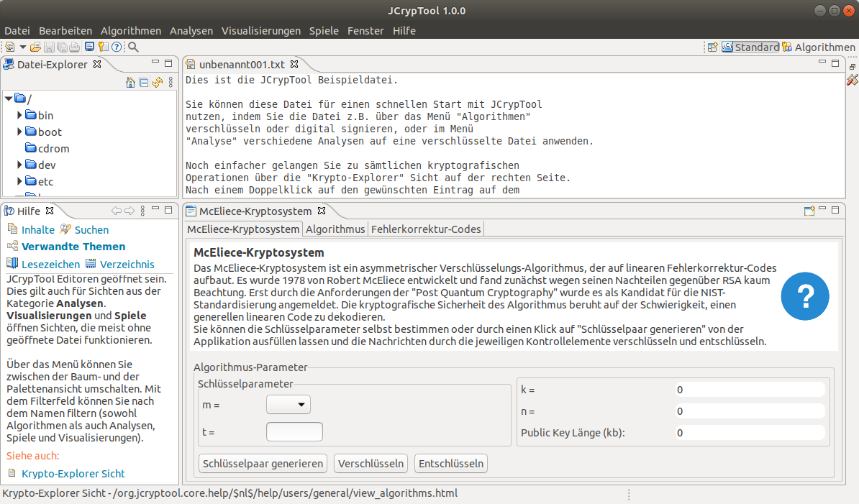Open the Analysen menu
The width and height of the screenshot is (859, 504).
(x=191, y=31)
